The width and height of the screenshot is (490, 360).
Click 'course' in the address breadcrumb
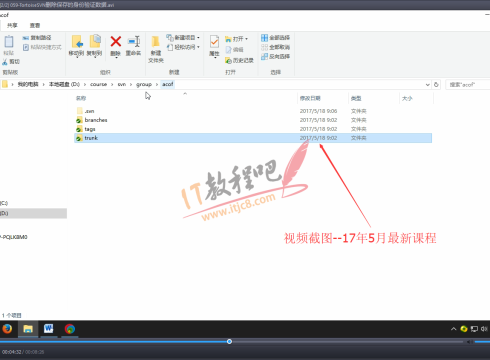[x=99, y=84]
